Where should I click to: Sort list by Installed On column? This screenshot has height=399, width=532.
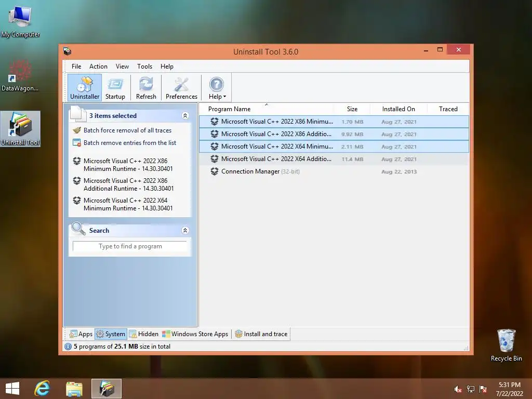tap(398, 109)
